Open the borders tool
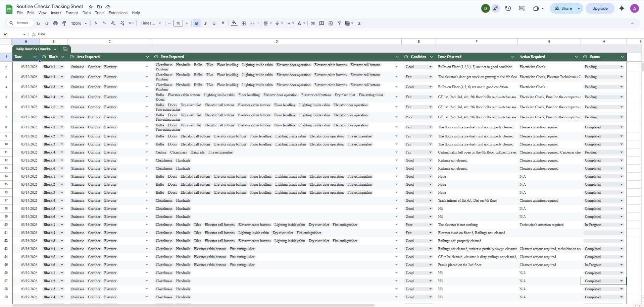 click(x=244, y=23)
